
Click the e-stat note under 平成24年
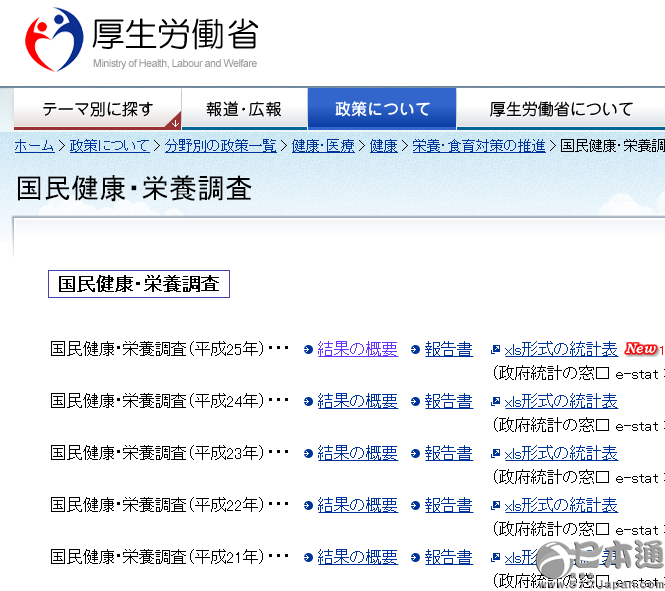coord(578,426)
